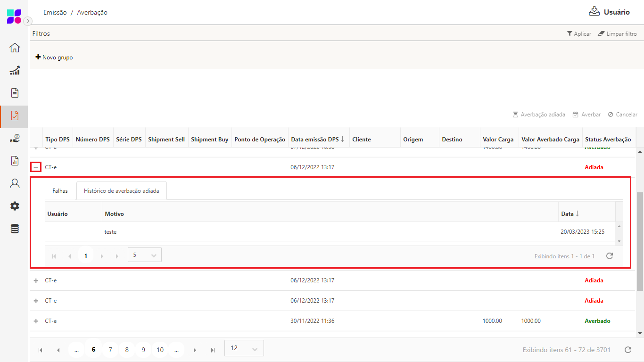Open the settings gear sidebar icon
Image resolution: width=644 pixels, height=362 pixels.
pos(15,206)
